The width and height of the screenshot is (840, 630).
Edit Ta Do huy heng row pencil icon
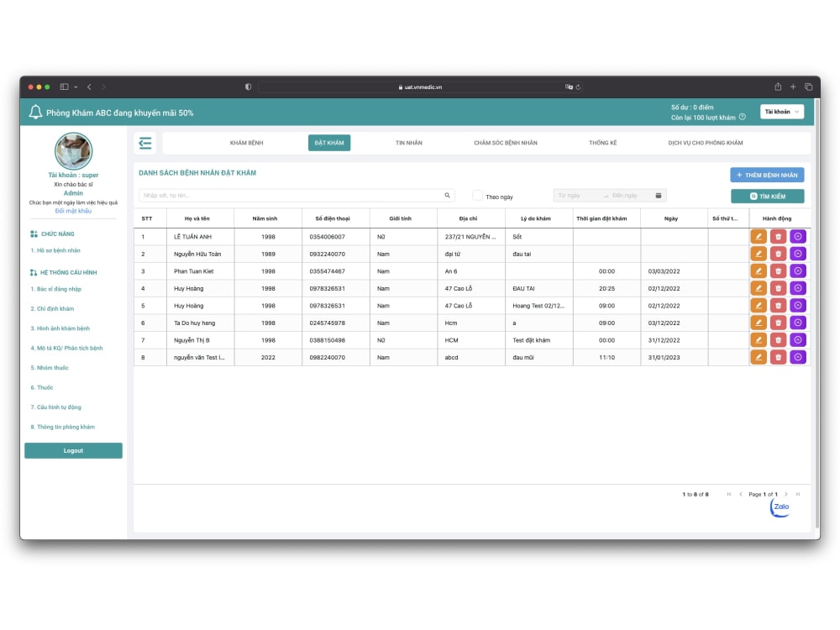point(758,323)
